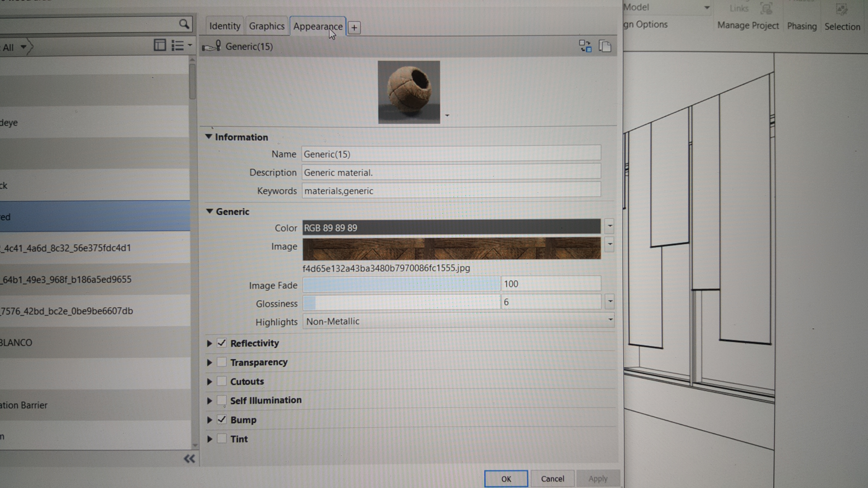The image size is (868, 488).
Task: Open the Highlights Non-Metallic dropdown
Action: click(x=610, y=320)
